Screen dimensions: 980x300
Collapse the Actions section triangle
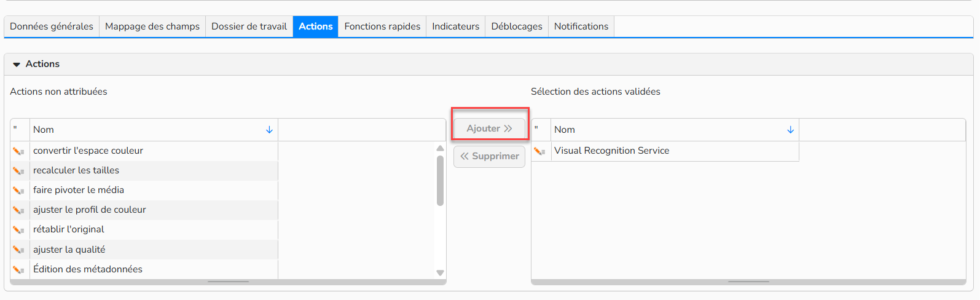(17, 65)
